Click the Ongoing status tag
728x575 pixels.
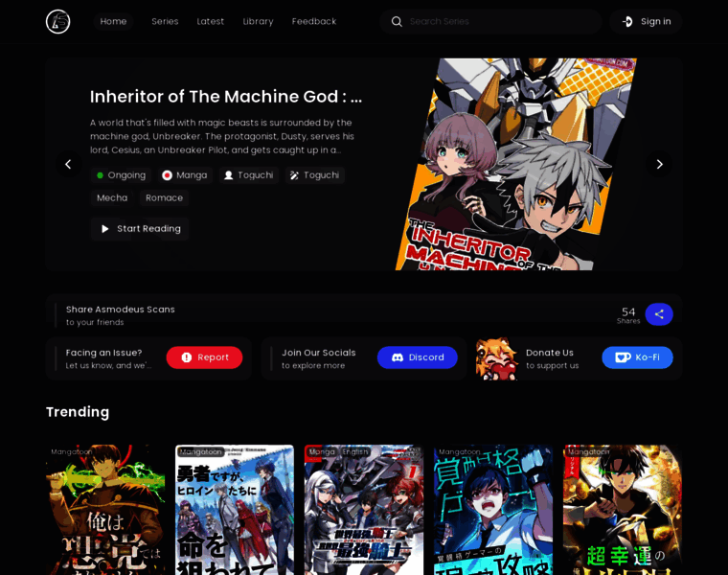tap(122, 175)
